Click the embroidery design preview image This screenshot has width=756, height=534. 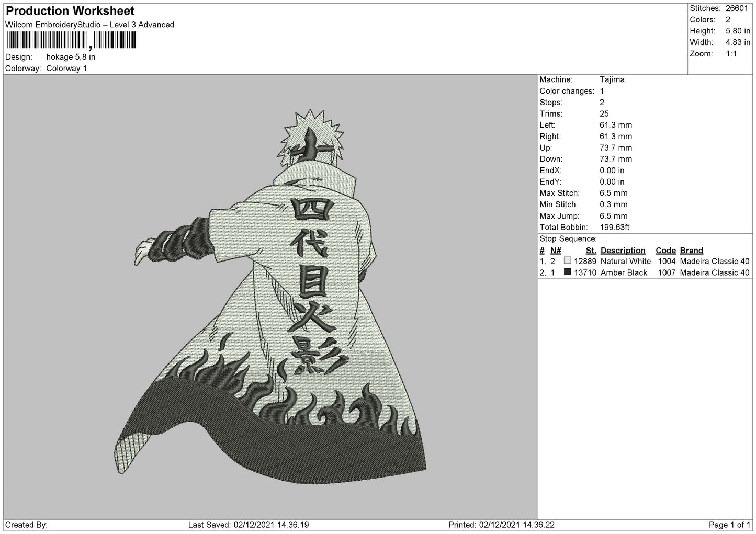point(270,296)
